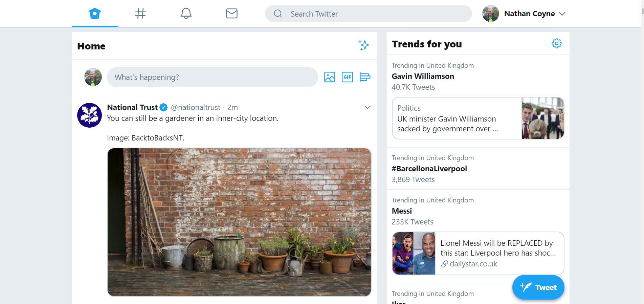
Task: Open the National Trust profile avatar
Action: [x=89, y=115]
